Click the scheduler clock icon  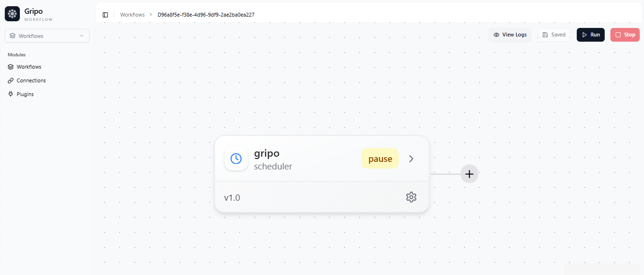[x=236, y=159]
